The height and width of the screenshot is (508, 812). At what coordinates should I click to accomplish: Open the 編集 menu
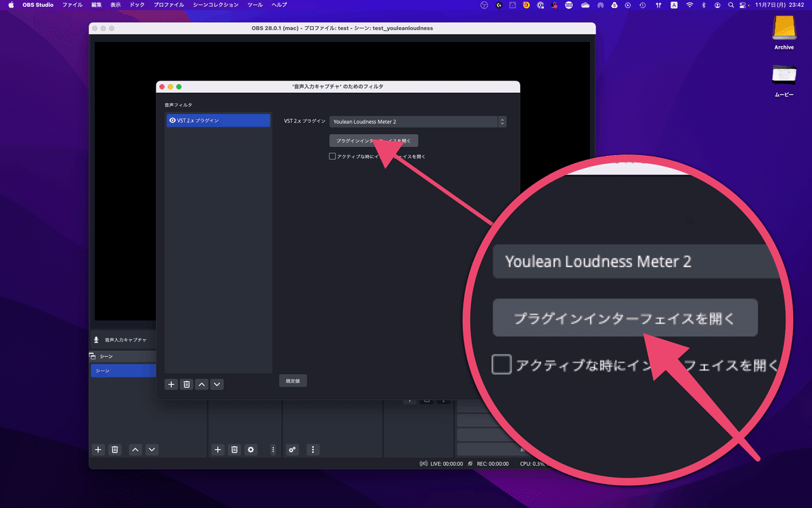pyautogui.click(x=96, y=5)
